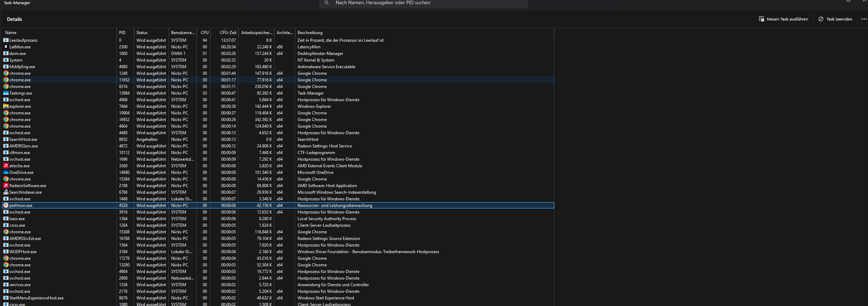Image resolution: width=868 pixels, height=306 pixels.
Task: Click Chrome icon for PID 17276
Action: [x=6, y=258]
